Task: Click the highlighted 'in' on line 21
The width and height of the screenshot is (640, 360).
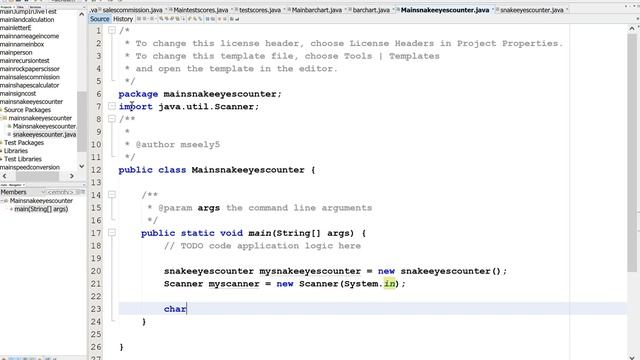Action: pos(389,283)
